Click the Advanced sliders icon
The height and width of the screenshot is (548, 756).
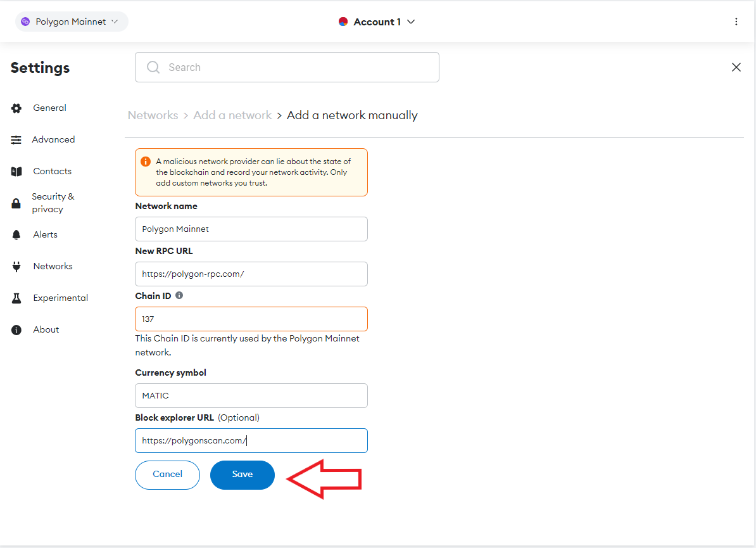point(16,140)
